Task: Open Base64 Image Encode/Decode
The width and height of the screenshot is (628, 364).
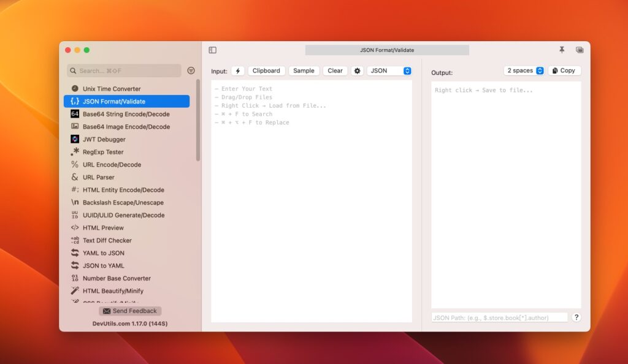Action: click(118, 126)
